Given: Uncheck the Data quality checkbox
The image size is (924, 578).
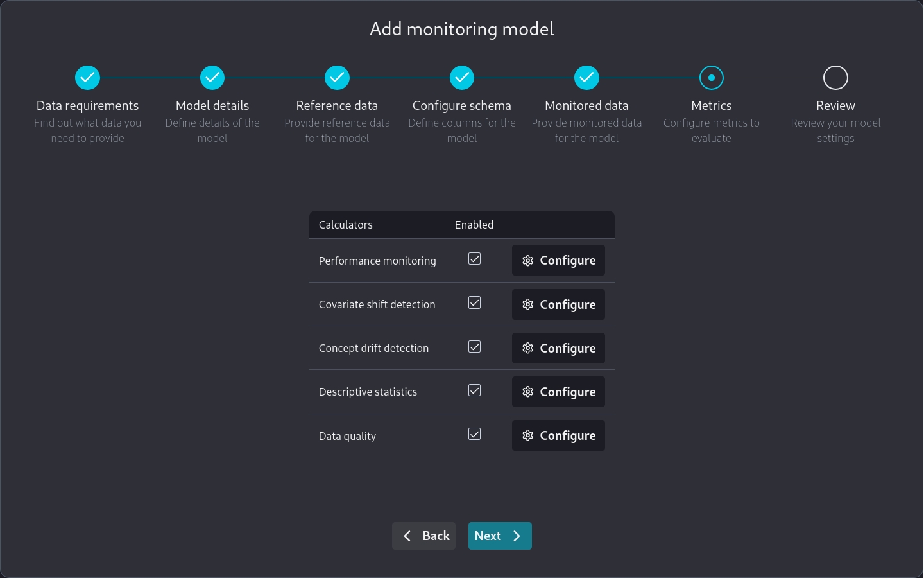Looking at the screenshot, I should click(474, 434).
